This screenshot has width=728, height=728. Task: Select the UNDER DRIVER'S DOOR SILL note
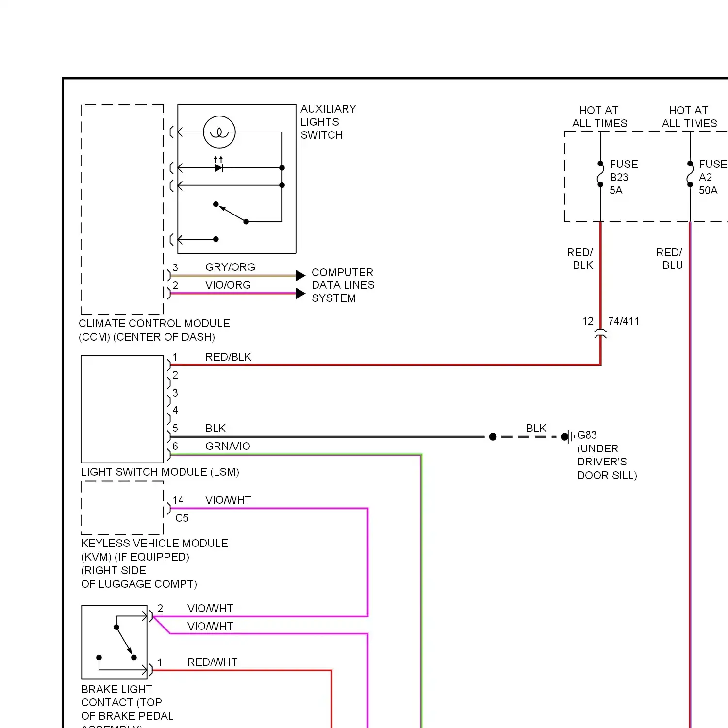[x=607, y=462]
